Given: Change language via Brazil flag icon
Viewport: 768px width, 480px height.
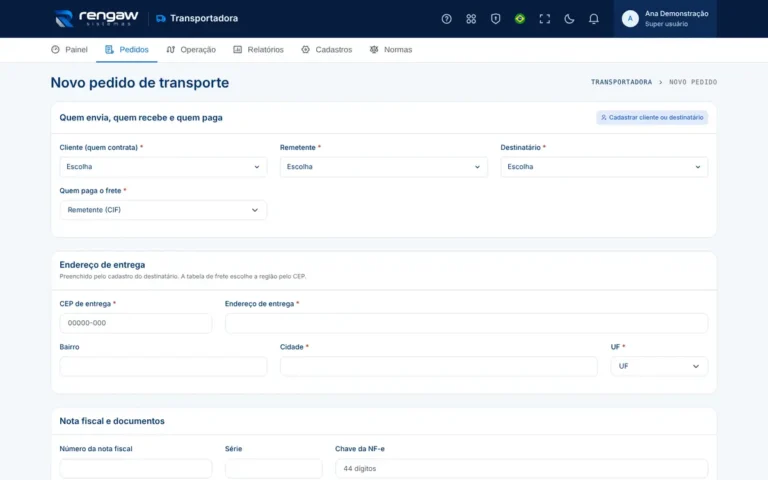Looking at the screenshot, I should point(520,19).
